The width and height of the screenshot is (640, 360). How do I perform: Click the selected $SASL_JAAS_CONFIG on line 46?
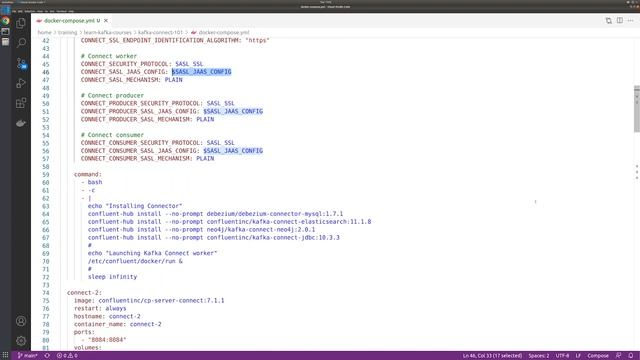click(x=202, y=72)
